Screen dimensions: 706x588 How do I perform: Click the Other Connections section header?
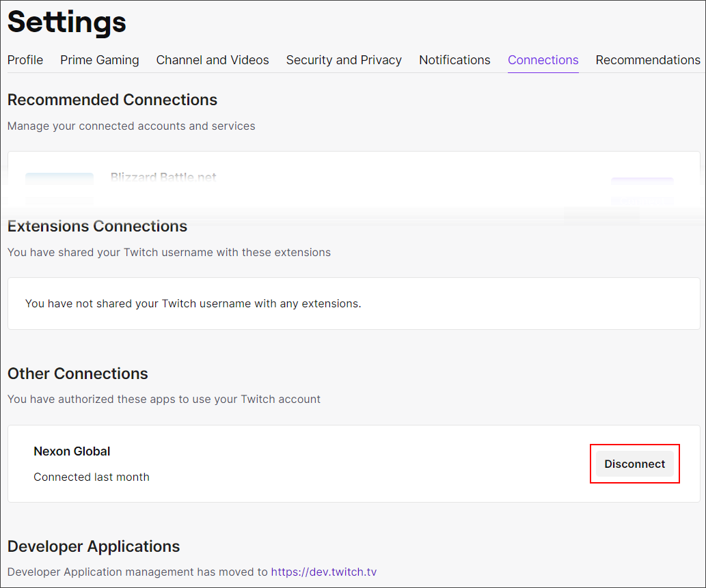77,374
